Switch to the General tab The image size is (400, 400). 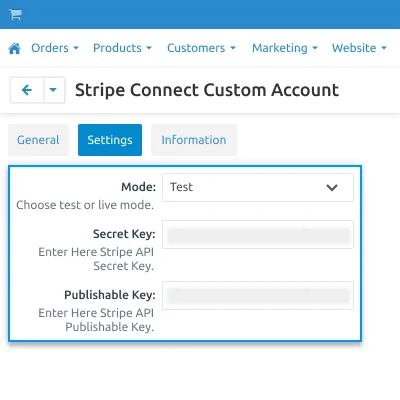[x=38, y=140]
